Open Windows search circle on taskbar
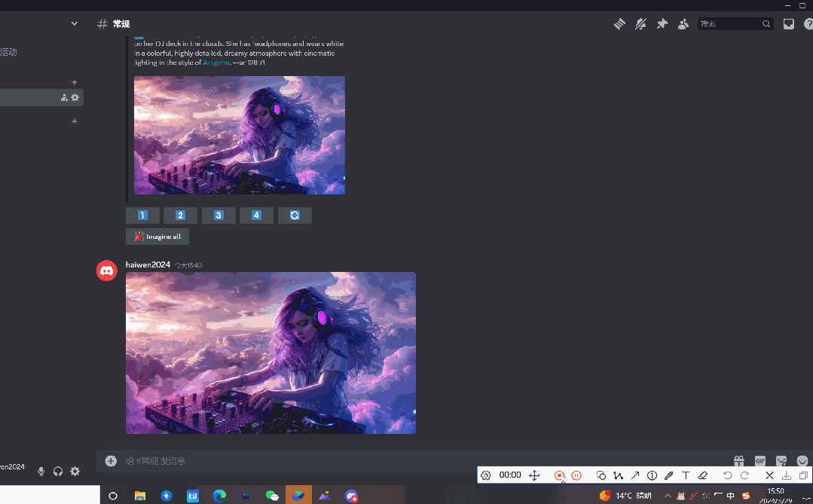Image resolution: width=813 pixels, height=504 pixels. tap(112, 496)
